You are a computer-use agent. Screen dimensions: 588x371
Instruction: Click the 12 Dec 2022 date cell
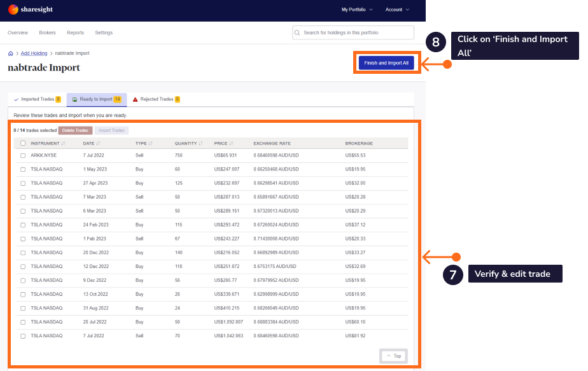tap(96, 267)
